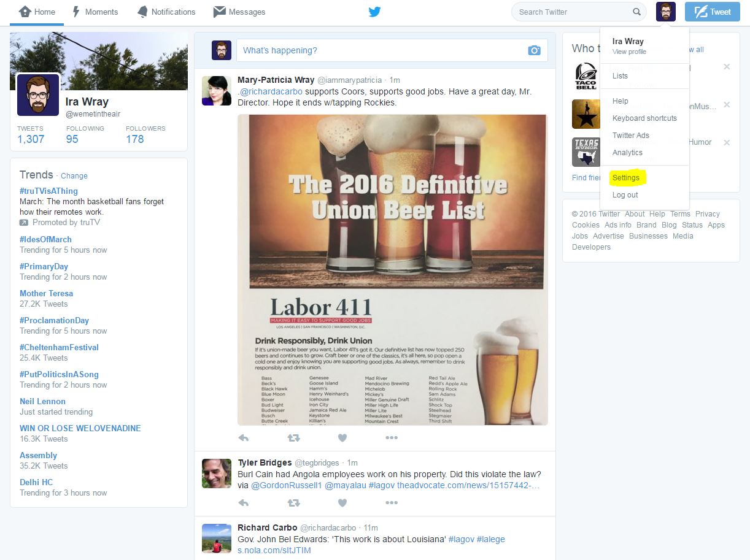
Task: Click Ira Wray's profile card avatar
Action: click(x=37, y=95)
